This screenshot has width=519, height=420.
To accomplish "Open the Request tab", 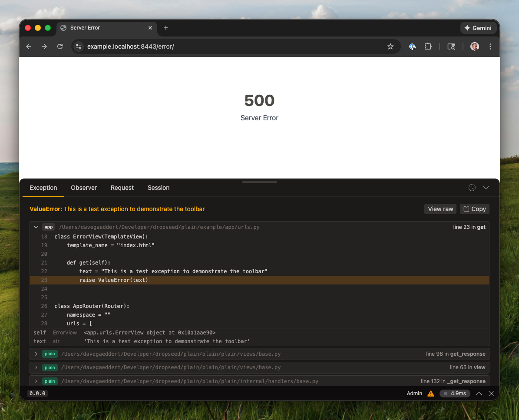I will point(122,188).
